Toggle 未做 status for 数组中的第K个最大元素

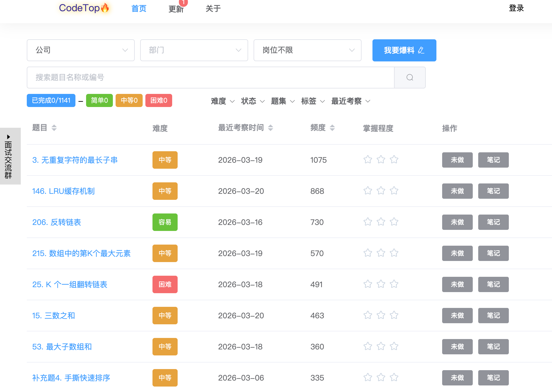(x=457, y=253)
